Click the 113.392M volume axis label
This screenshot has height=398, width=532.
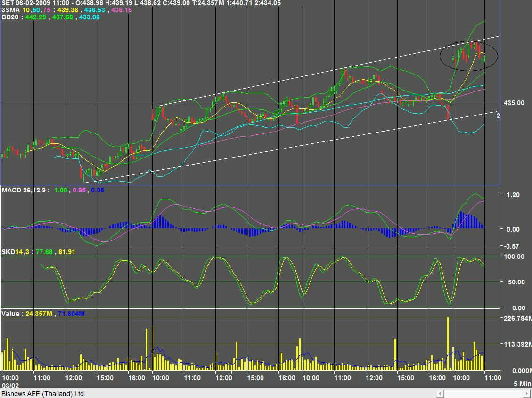[x=518, y=344]
